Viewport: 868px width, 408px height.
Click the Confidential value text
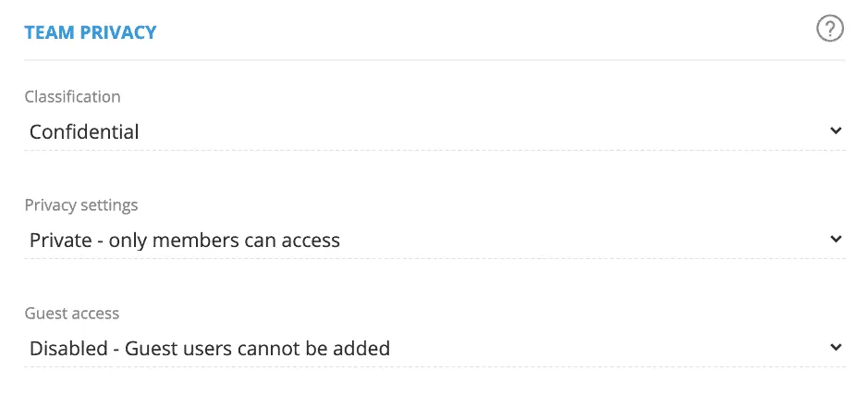click(x=84, y=131)
